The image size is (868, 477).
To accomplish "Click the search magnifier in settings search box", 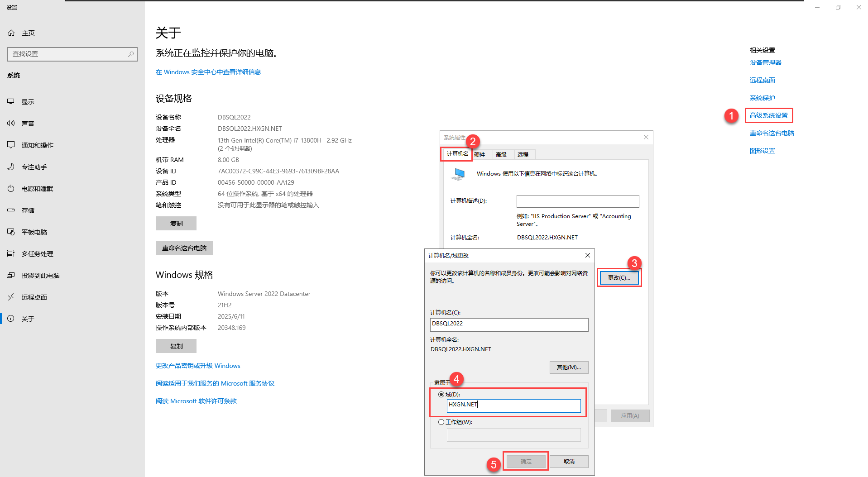I will click(131, 54).
